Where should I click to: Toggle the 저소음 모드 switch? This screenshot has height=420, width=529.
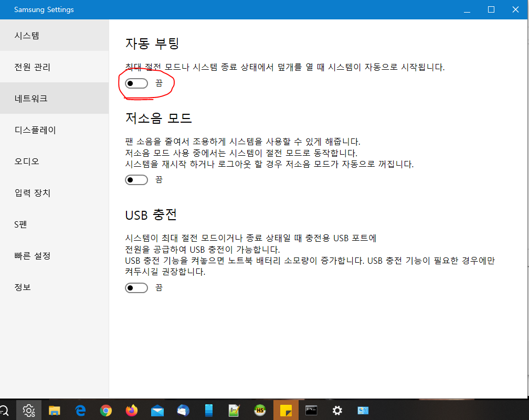coord(136,180)
